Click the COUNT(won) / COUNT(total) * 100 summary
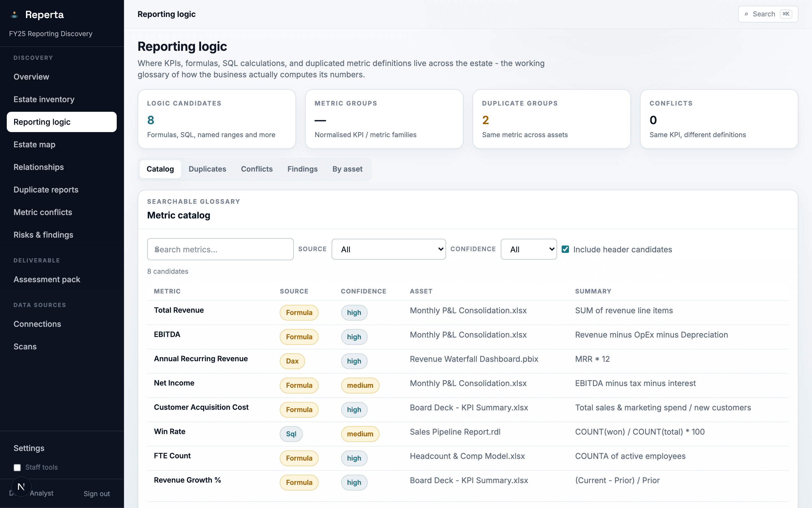 [x=639, y=432]
